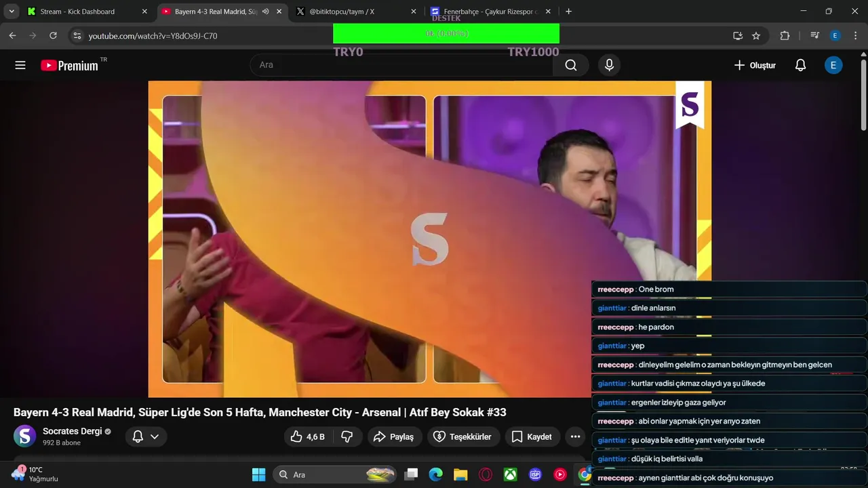This screenshot has height=488, width=868.
Task: Like the video with thumbs up
Action: 307,436
